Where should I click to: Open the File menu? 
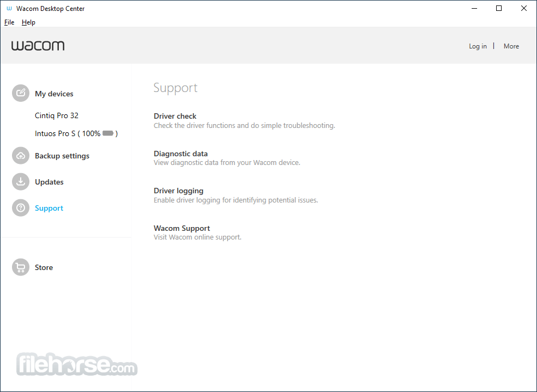(9, 22)
